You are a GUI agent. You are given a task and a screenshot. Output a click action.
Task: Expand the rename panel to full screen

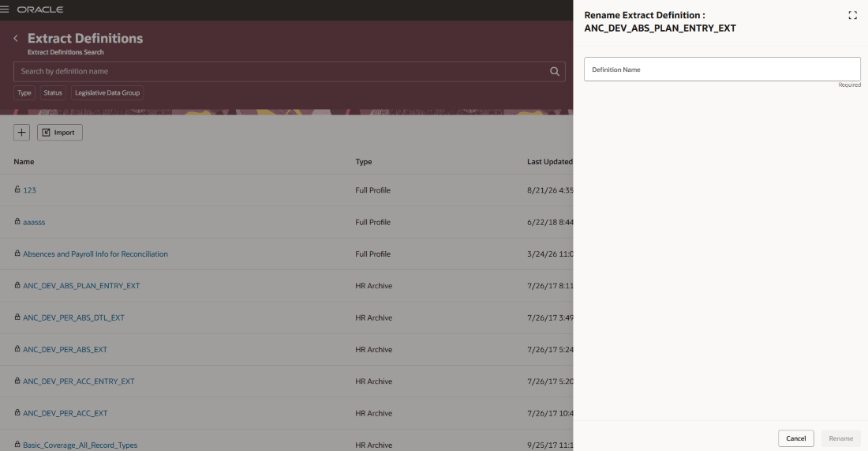point(852,16)
